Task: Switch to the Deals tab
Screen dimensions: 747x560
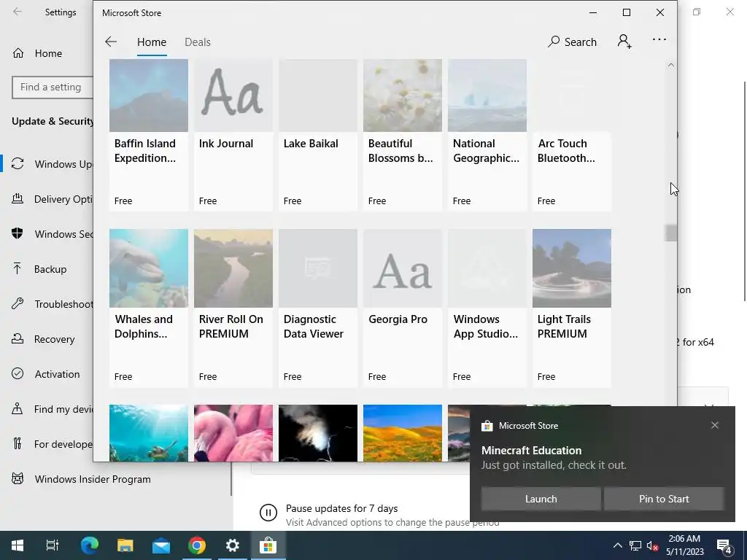Action: click(198, 42)
